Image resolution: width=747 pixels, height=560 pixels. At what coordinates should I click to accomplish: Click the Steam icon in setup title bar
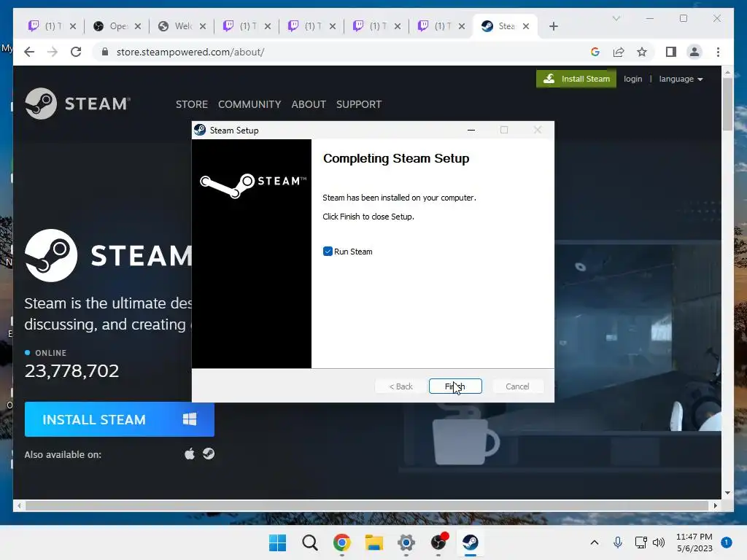[200, 130]
